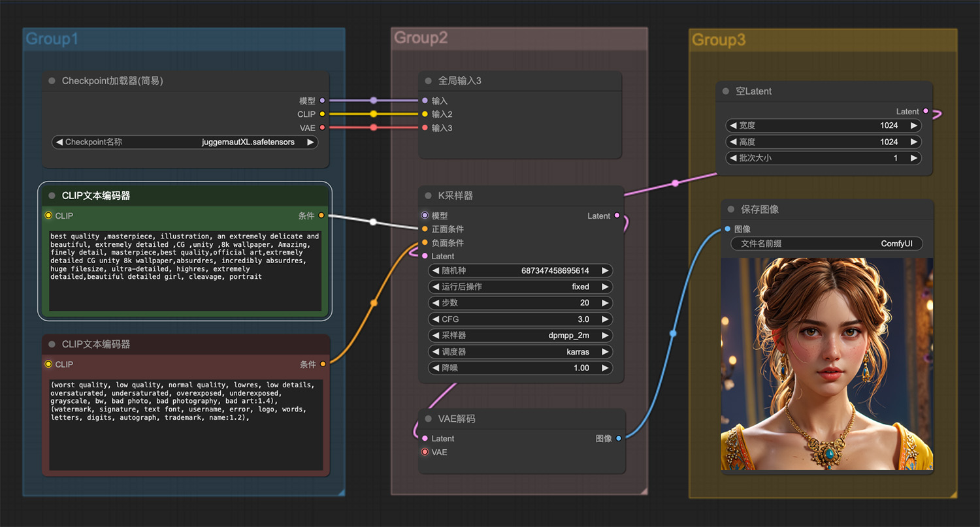Click reroute dot on the yellow CLIP link
The image size is (980, 527).
[x=374, y=114]
